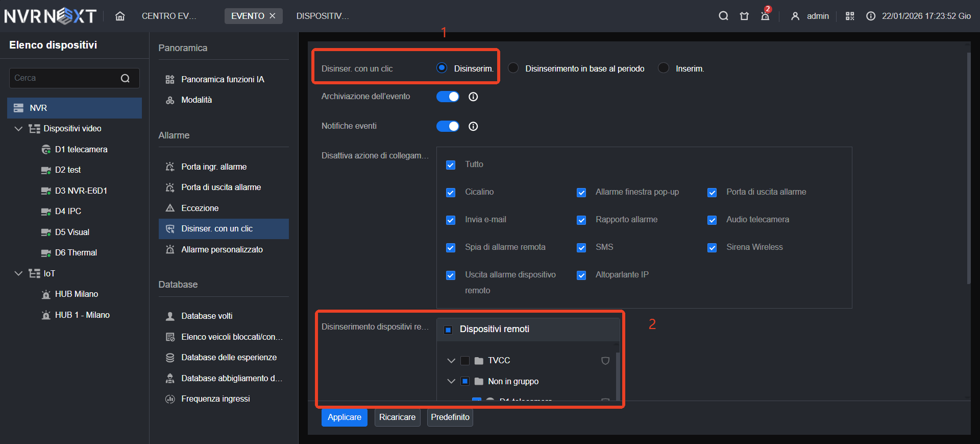Viewport: 980px width, 444px height.
Task: Collapse the Non in gruppo folder chevron
Action: pyautogui.click(x=451, y=381)
